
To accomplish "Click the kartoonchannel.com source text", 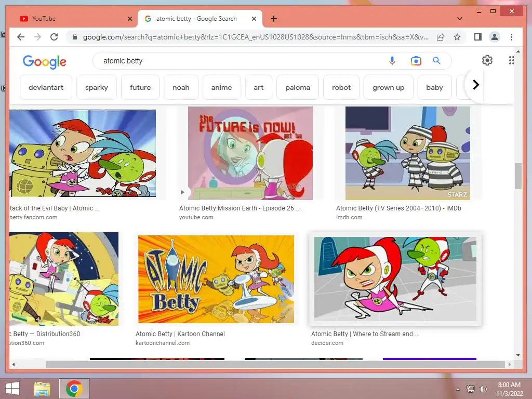I will click(x=163, y=343).
